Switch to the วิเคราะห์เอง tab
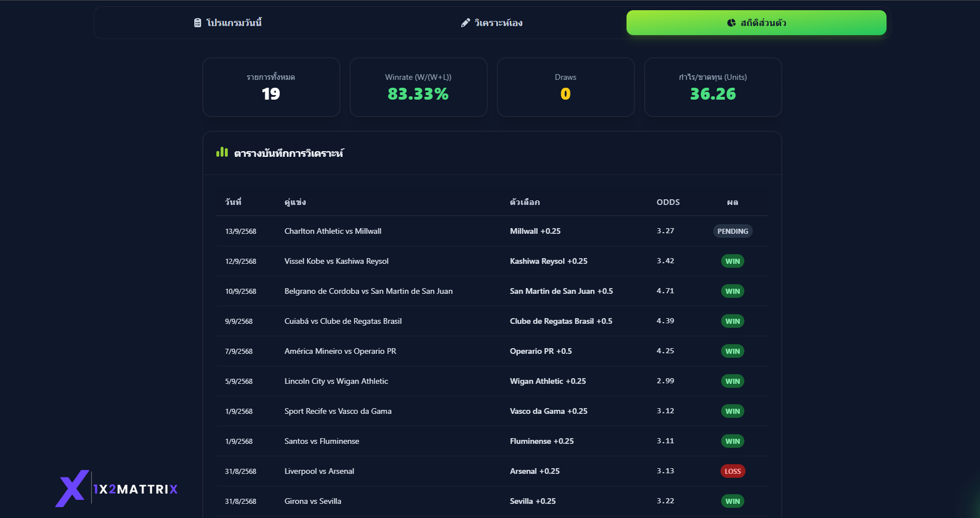 pyautogui.click(x=492, y=23)
